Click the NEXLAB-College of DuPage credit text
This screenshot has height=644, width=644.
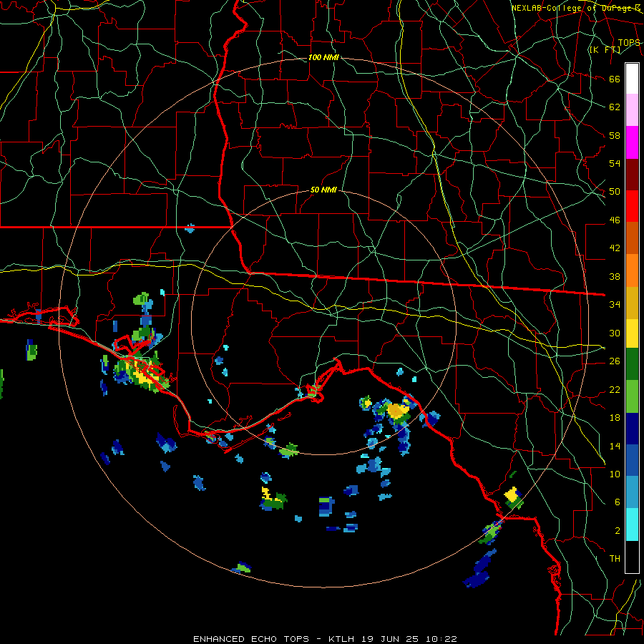(575, 7)
